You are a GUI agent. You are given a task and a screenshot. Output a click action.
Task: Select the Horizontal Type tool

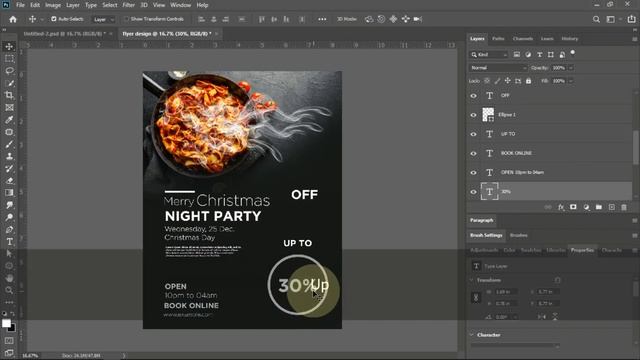tap(9, 242)
